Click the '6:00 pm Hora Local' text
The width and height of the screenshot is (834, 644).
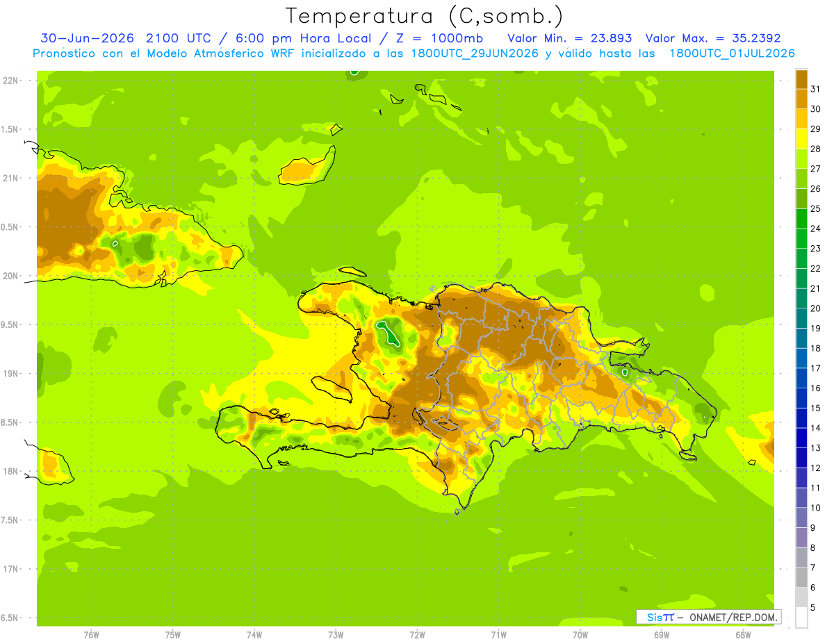click(302, 38)
